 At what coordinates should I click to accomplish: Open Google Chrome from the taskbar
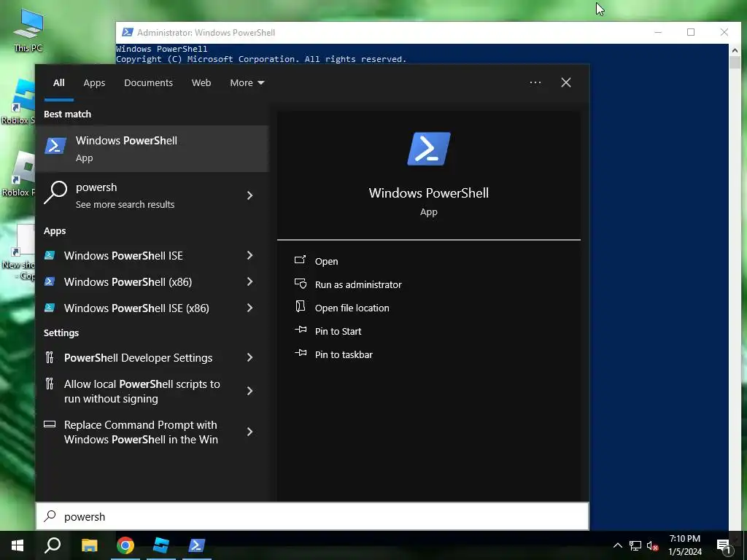coord(125,545)
